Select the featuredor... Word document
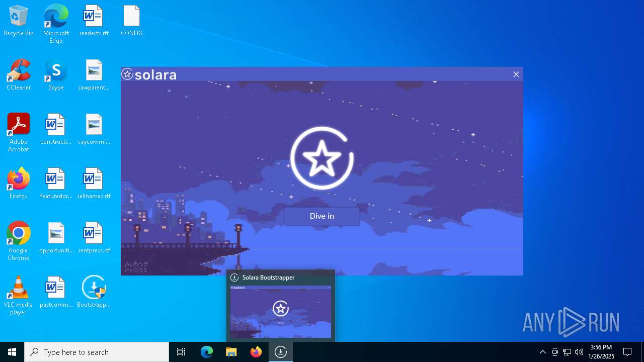Image resolution: width=644 pixels, height=362 pixels. click(56, 184)
